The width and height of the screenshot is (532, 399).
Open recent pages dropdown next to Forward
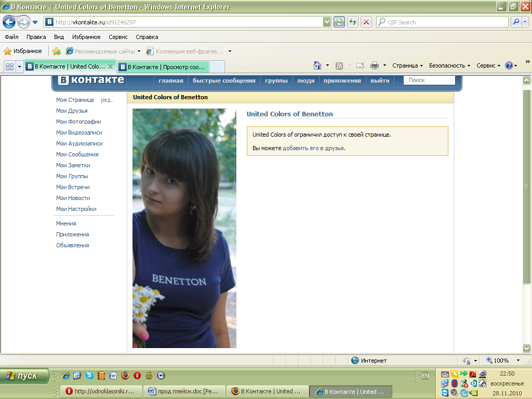(35, 22)
